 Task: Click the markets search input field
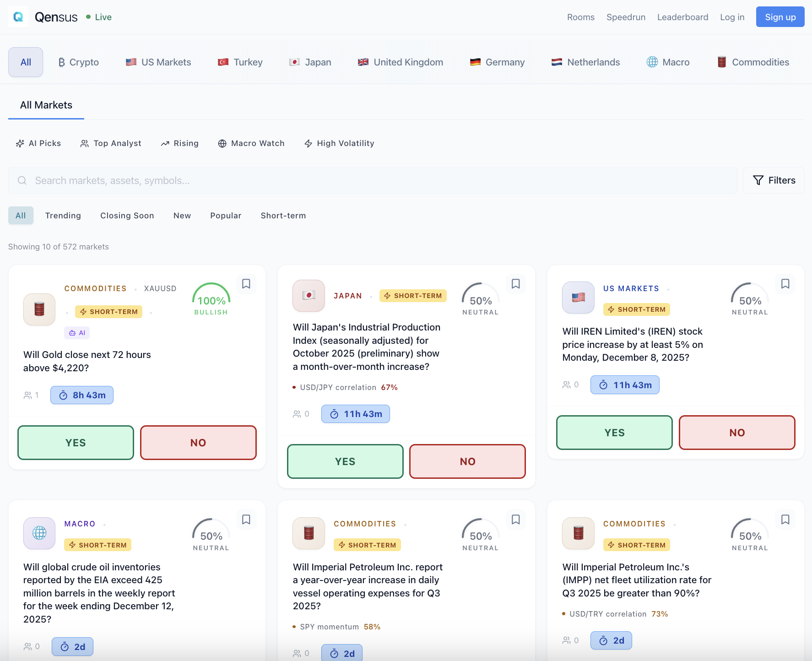183,180
